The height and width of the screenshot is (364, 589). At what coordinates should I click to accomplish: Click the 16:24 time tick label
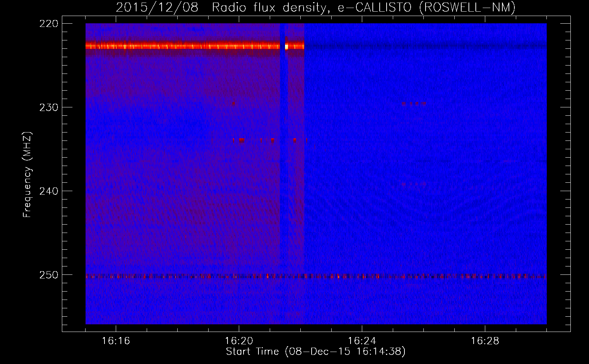pyautogui.click(x=362, y=341)
